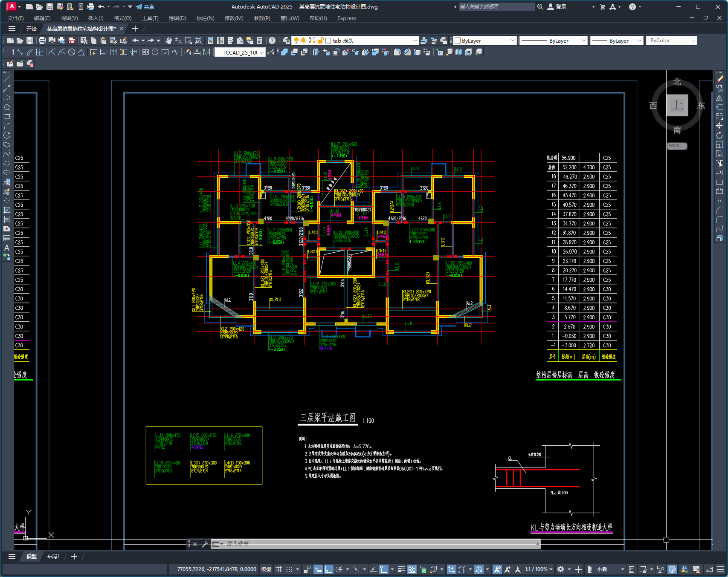Image resolution: width=728 pixels, height=577 pixels.
Task: Open the Layer Properties Manager icon
Action: [x=286, y=40]
